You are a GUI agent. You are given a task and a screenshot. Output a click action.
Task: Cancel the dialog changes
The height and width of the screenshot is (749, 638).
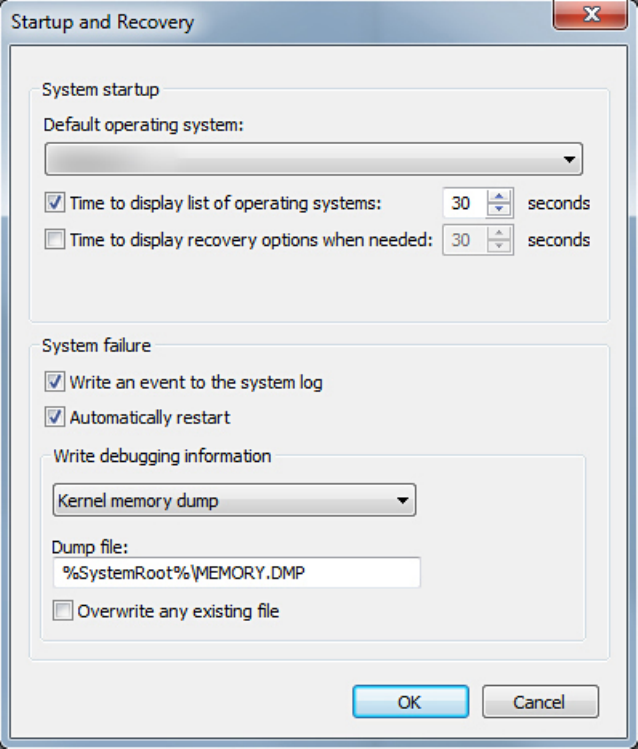click(540, 702)
